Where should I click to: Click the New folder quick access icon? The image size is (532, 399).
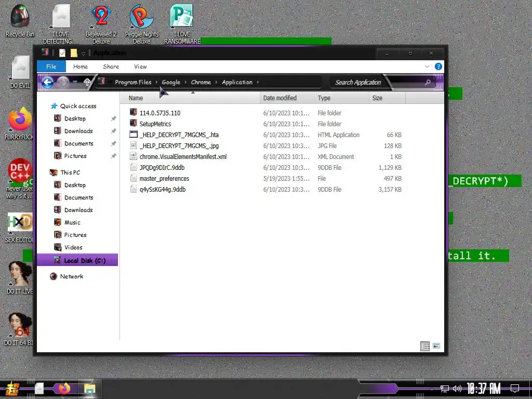point(74,53)
